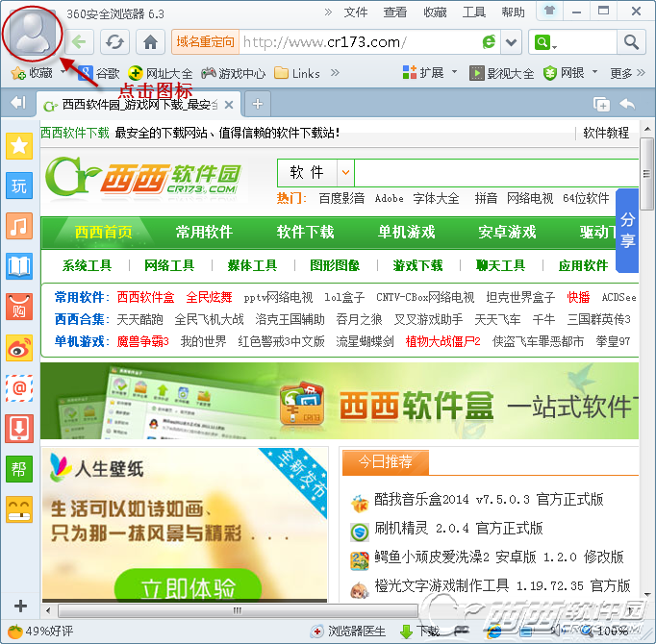The image size is (656, 644).
Task: Open the 文件 menu
Action: click(x=355, y=12)
